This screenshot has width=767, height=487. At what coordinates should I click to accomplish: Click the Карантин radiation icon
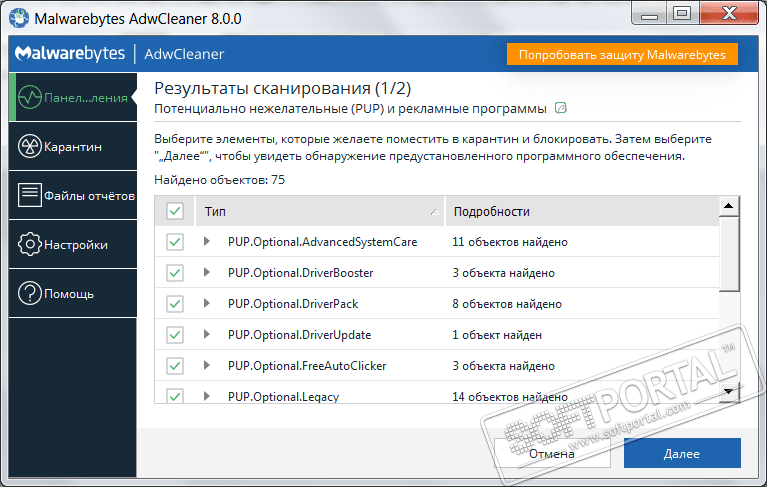[x=30, y=146]
